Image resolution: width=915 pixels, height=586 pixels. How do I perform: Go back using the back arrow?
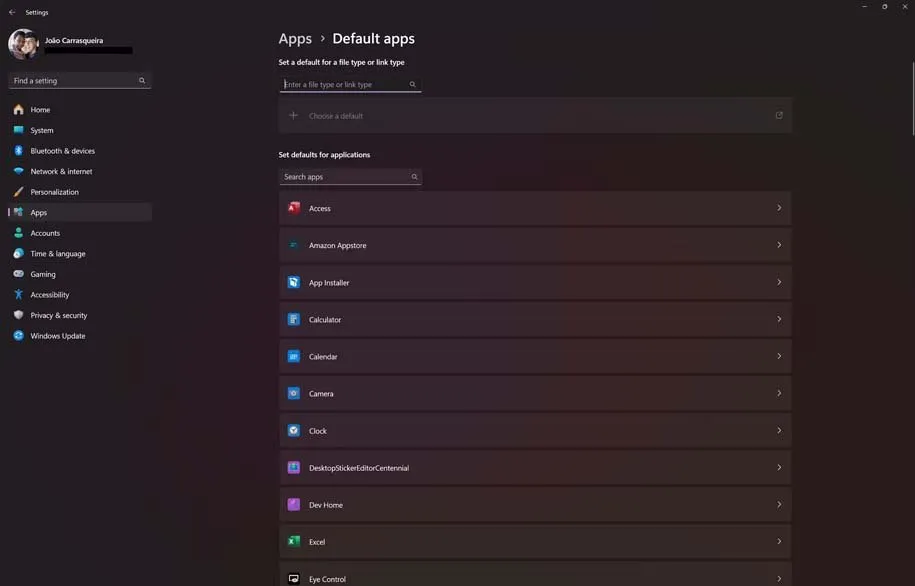(x=12, y=13)
